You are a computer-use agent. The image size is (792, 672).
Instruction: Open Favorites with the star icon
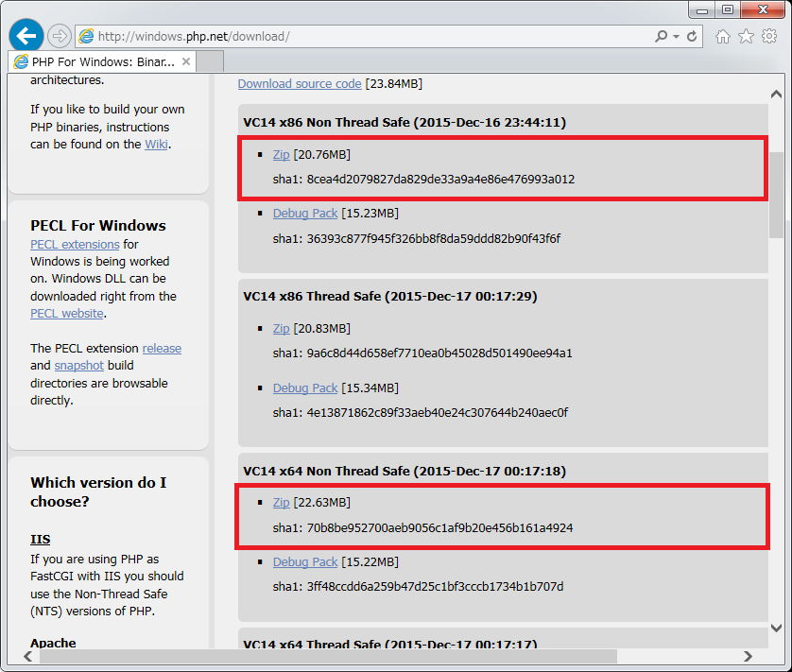(x=746, y=36)
